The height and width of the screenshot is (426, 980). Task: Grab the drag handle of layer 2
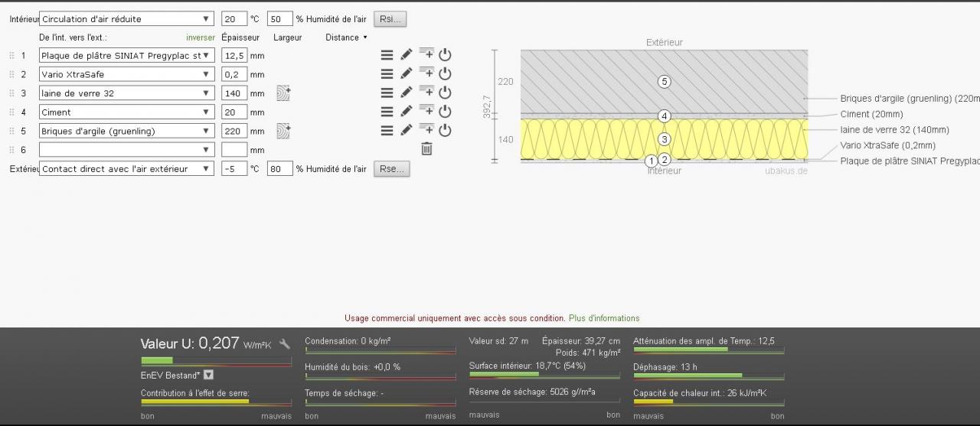point(11,74)
